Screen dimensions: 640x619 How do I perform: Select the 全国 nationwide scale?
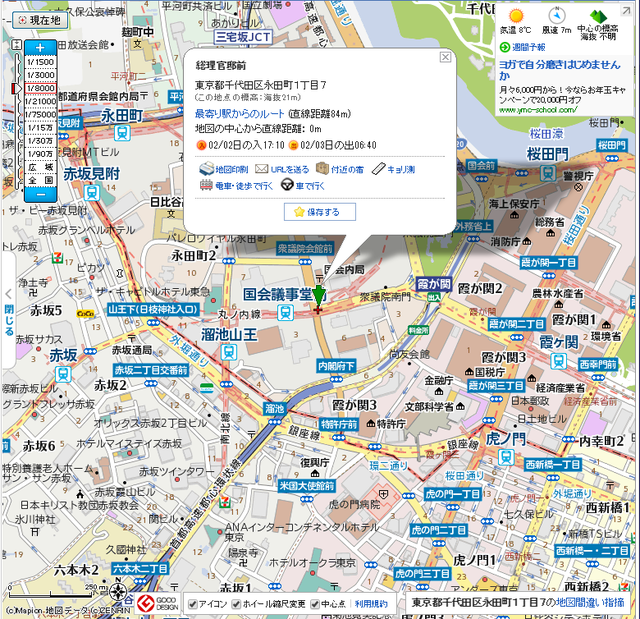click(x=40, y=180)
